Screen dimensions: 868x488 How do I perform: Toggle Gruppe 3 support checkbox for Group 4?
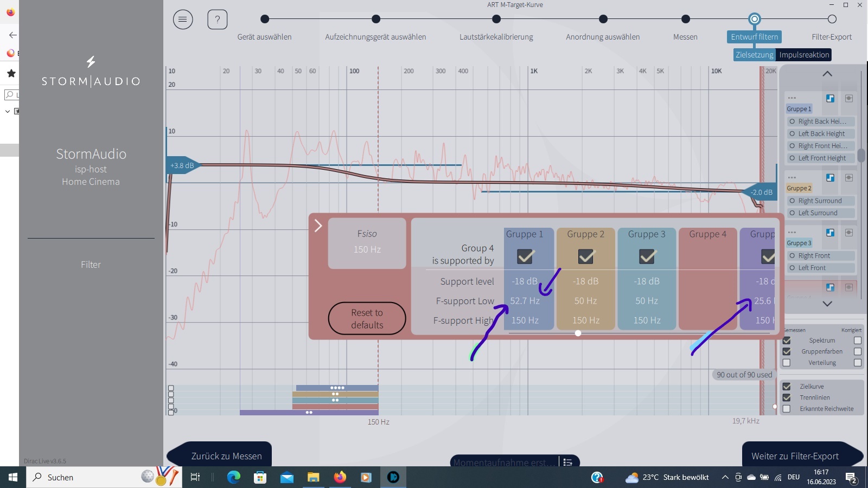pos(647,256)
